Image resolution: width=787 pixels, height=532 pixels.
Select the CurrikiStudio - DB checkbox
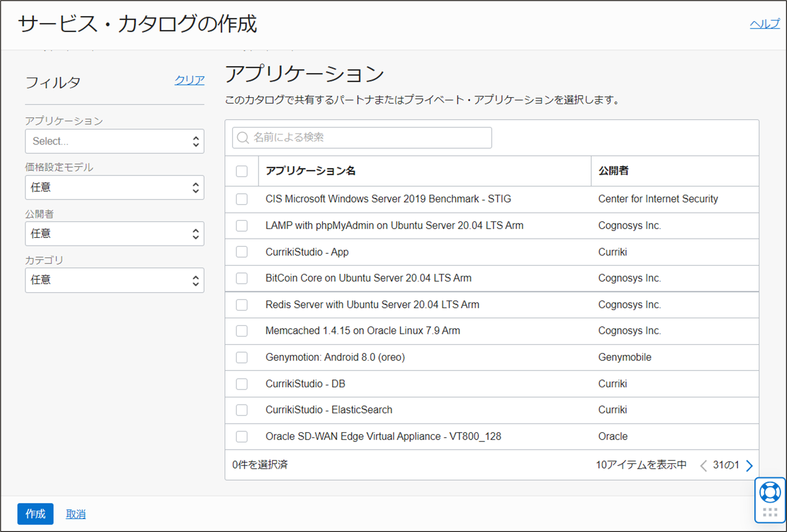tap(242, 384)
